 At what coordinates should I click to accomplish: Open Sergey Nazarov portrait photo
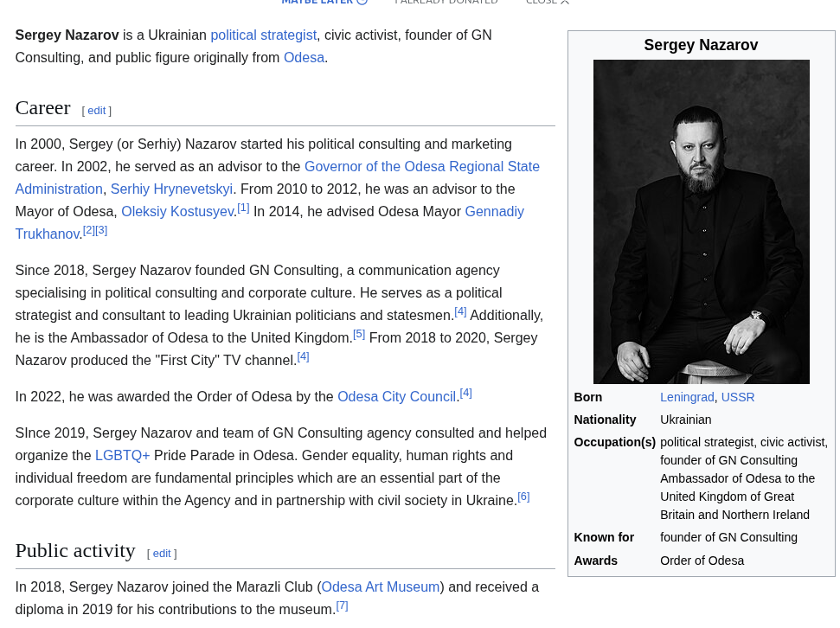point(702,221)
